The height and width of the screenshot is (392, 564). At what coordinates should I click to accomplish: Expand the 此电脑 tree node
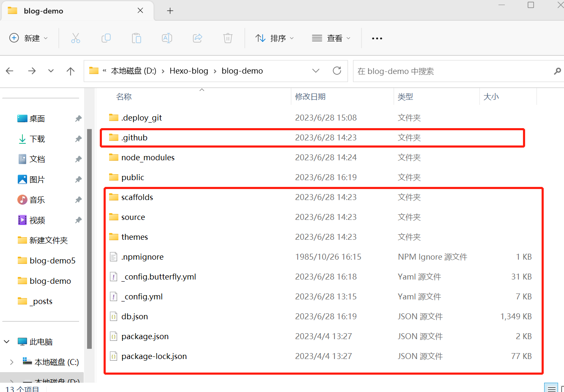click(6, 341)
